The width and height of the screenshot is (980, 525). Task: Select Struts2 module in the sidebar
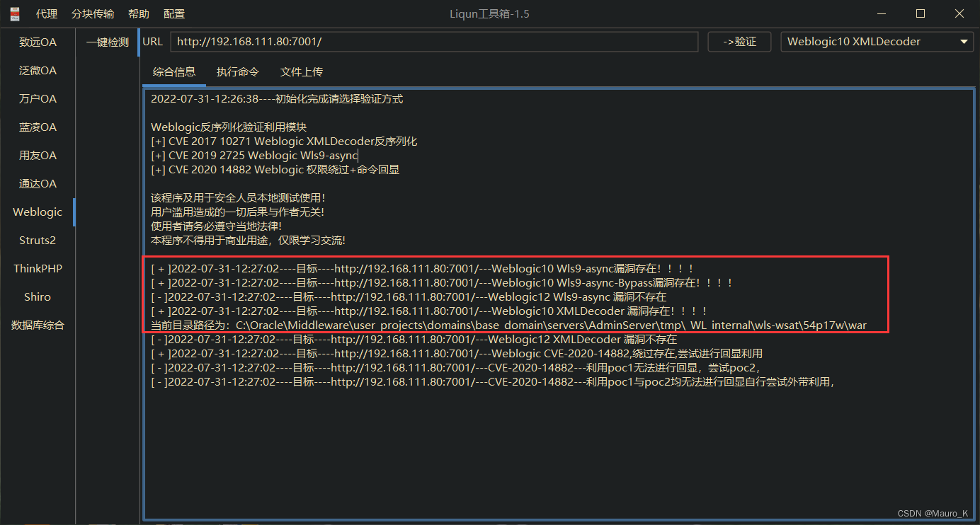click(x=38, y=241)
